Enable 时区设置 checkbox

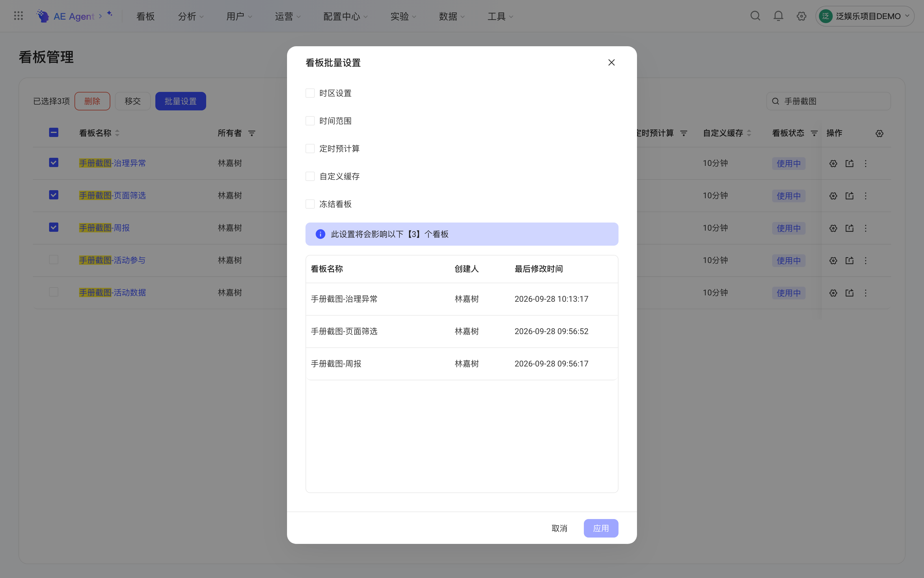click(310, 93)
